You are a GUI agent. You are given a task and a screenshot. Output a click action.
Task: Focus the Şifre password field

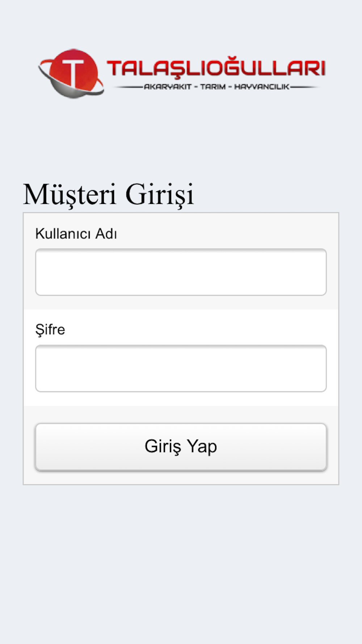[181, 368]
